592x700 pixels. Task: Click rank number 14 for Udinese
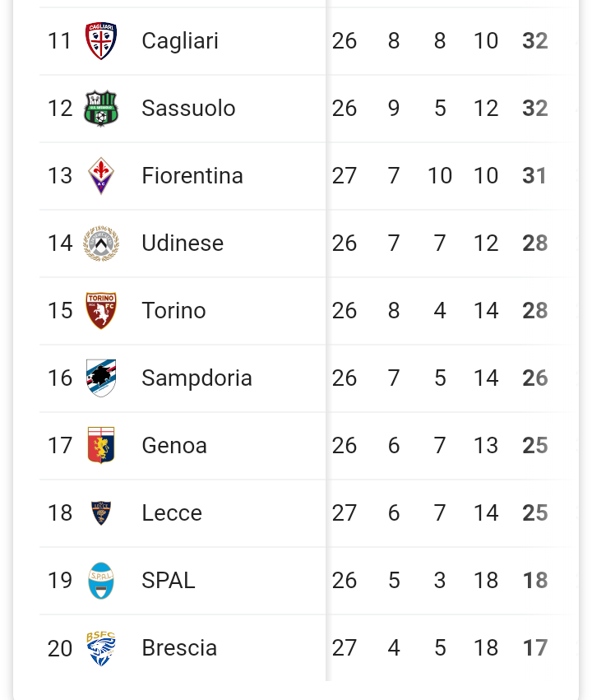tap(60, 243)
